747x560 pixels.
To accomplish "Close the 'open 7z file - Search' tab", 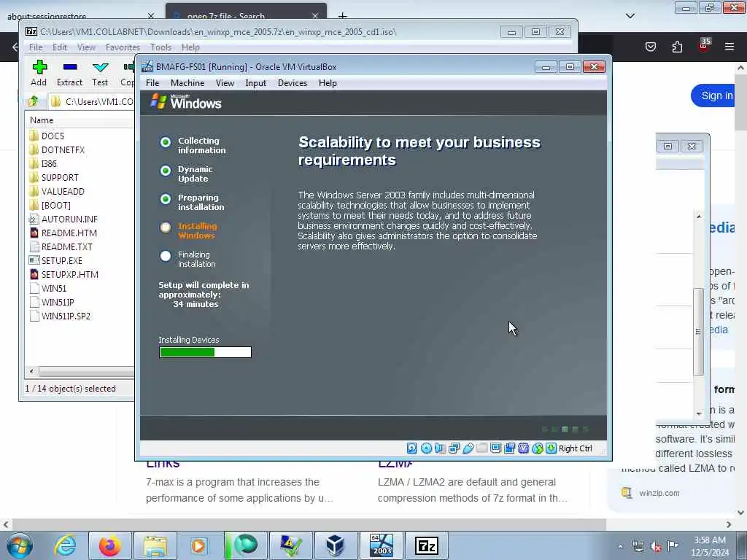I will click(315, 16).
